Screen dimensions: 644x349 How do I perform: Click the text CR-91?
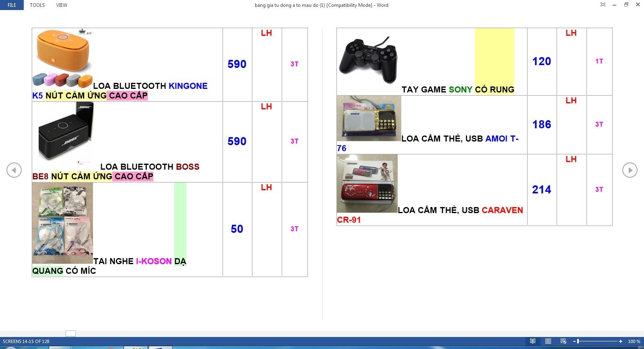[x=349, y=220]
